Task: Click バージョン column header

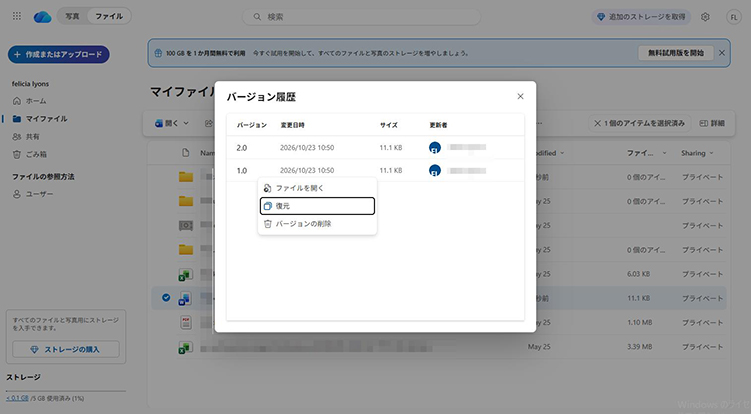Action: pyautogui.click(x=251, y=125)
